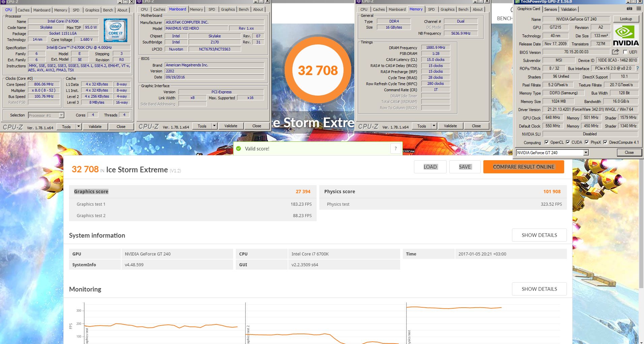The width and height of the screenshot is (644, 344).
Task: Toggle the UEFI checkbox in GPU-Z
Action: tap(625, 52)
